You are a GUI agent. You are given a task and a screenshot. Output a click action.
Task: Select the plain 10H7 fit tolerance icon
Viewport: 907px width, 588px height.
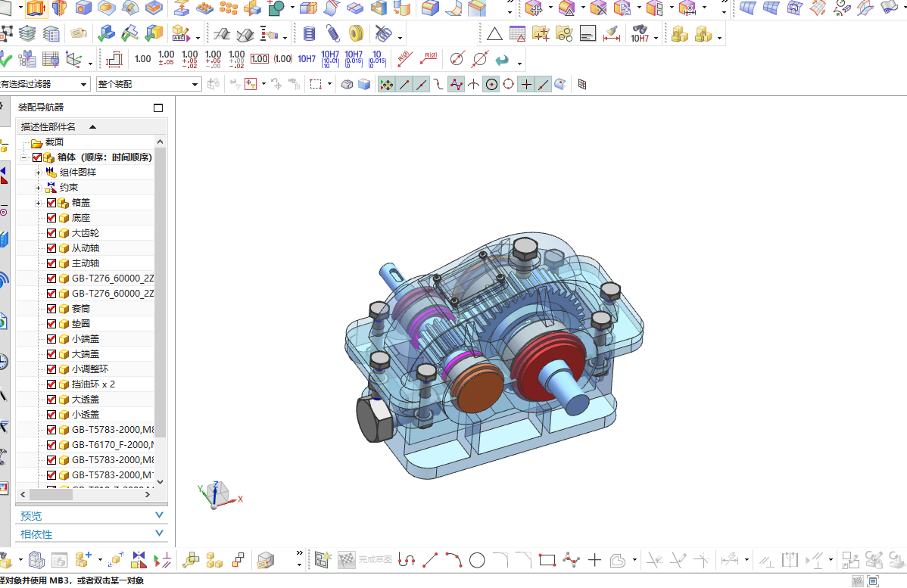(307, 59)
